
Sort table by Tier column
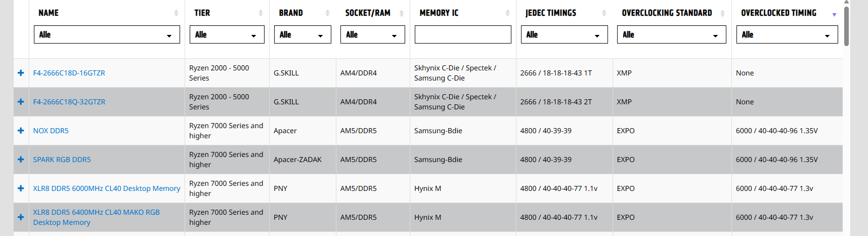coord(261,13)
